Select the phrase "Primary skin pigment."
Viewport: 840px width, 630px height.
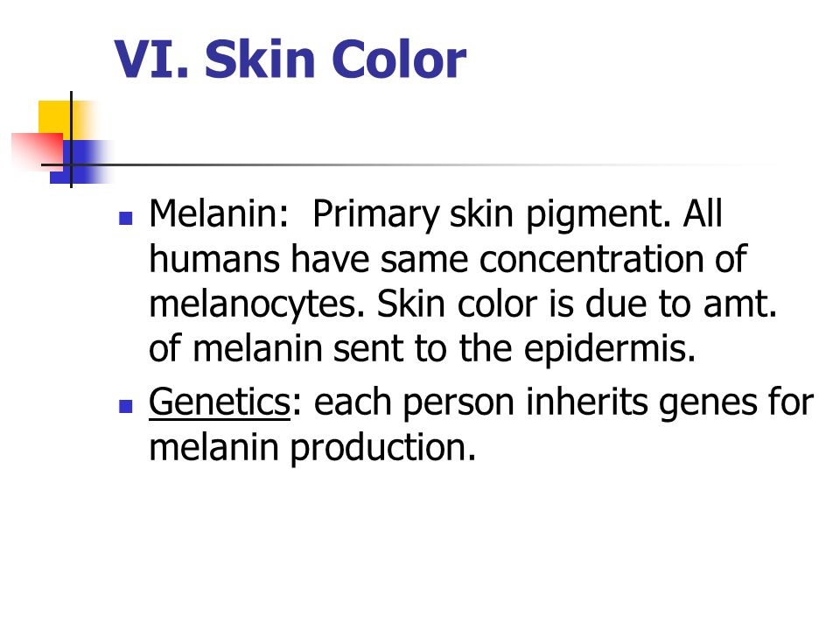click(491, 215)
